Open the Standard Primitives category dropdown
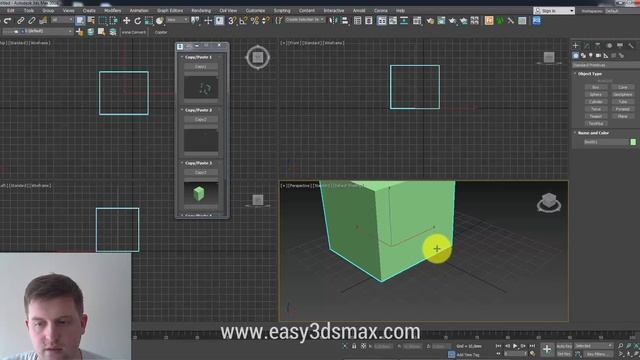 606,65
